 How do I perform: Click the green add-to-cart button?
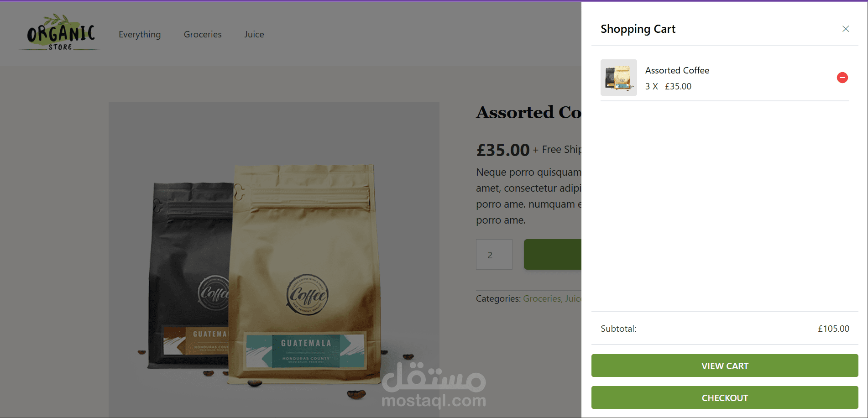pyautogui.click(x=553, y=254)
